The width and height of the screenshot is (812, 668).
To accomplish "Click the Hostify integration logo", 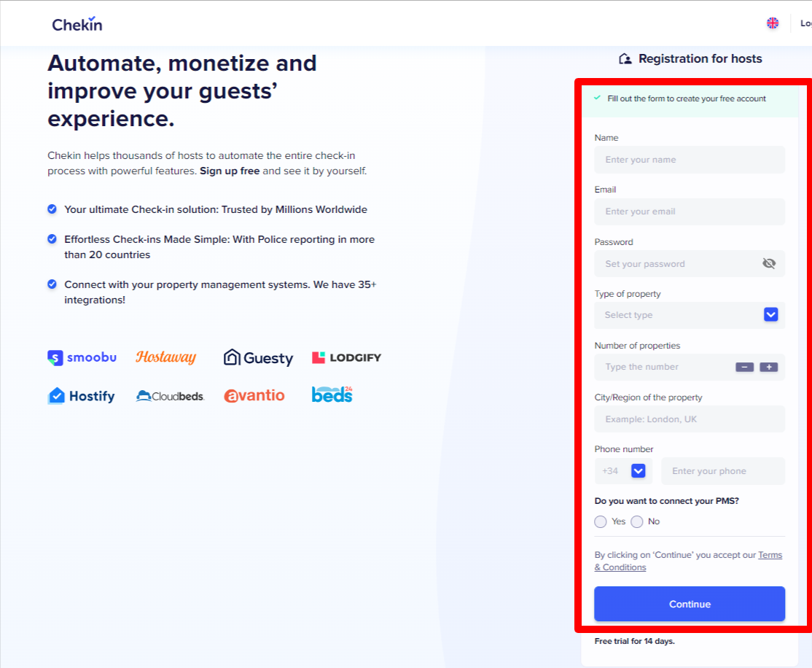I will (x=82, y=396).
